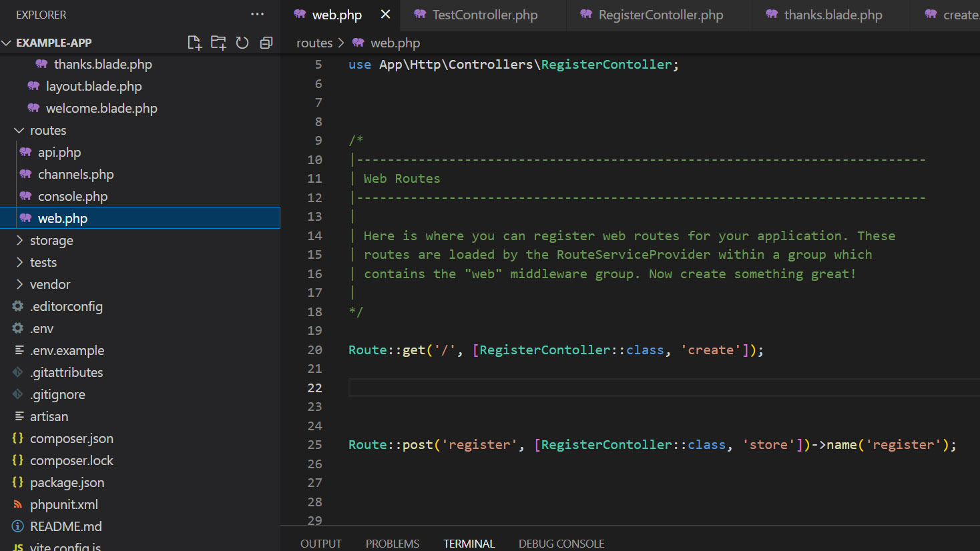Close the web.php editor tab
The image size is (980, 551).
point(385,14)
